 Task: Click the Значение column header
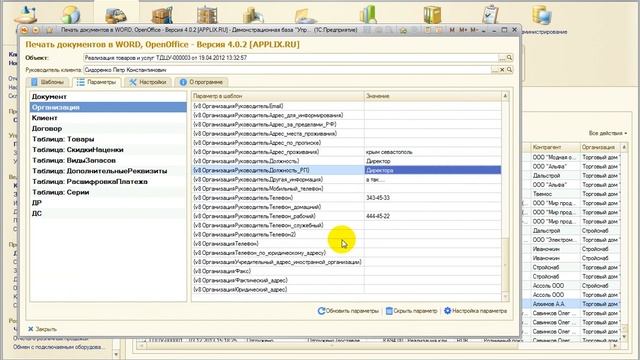(433, 96)
